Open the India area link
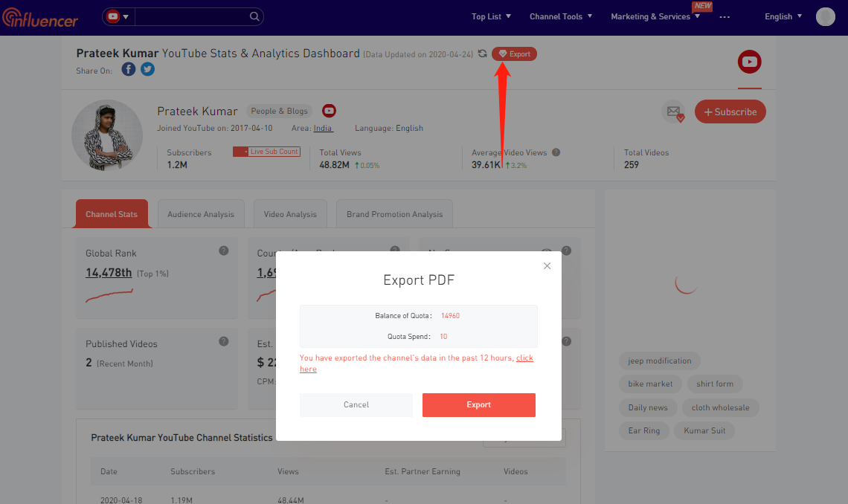Viewport: 848px width, 504px height. click(323, 128)
